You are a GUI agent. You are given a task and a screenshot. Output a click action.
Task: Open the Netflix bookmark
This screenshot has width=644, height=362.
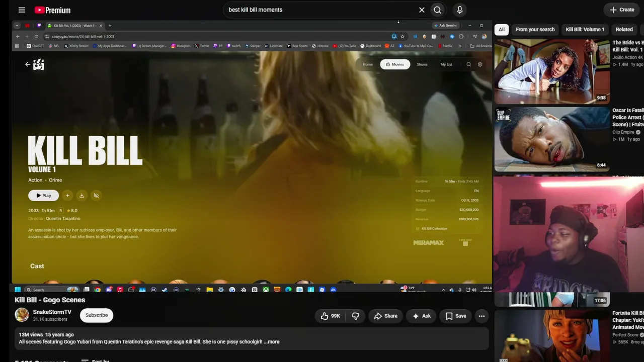click(445, 46)
